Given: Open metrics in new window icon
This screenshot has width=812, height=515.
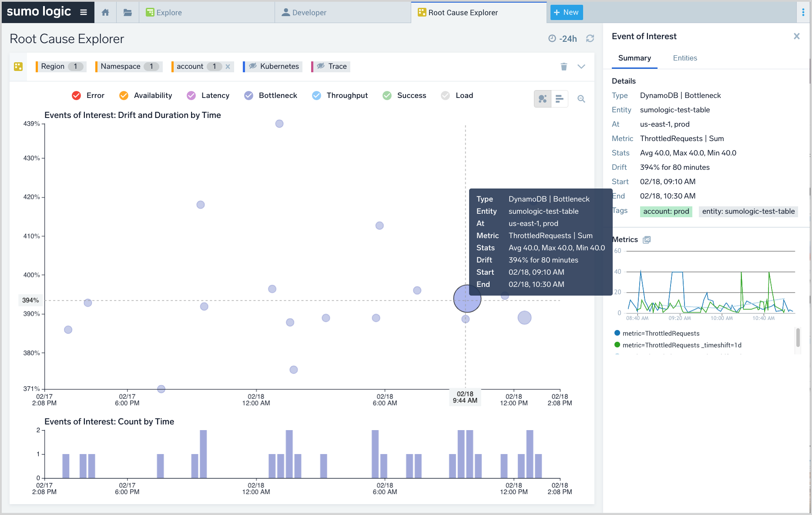Looking at the screenshot, I should tap(647, 240).
